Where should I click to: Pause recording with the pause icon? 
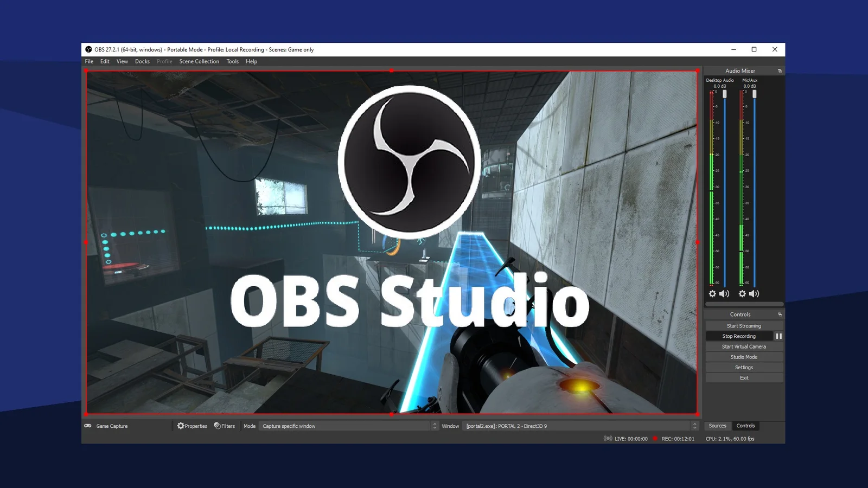coord(778,336)
